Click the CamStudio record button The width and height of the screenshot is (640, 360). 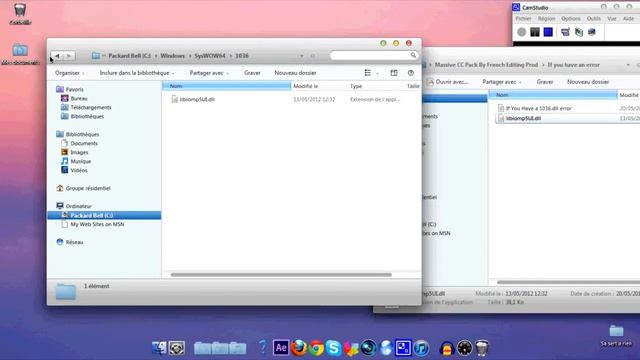pyautogui.click(x=522, y=32)
